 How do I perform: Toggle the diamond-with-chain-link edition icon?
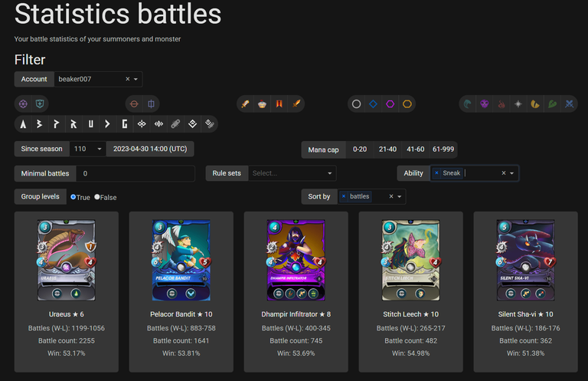tap(210, 124)
